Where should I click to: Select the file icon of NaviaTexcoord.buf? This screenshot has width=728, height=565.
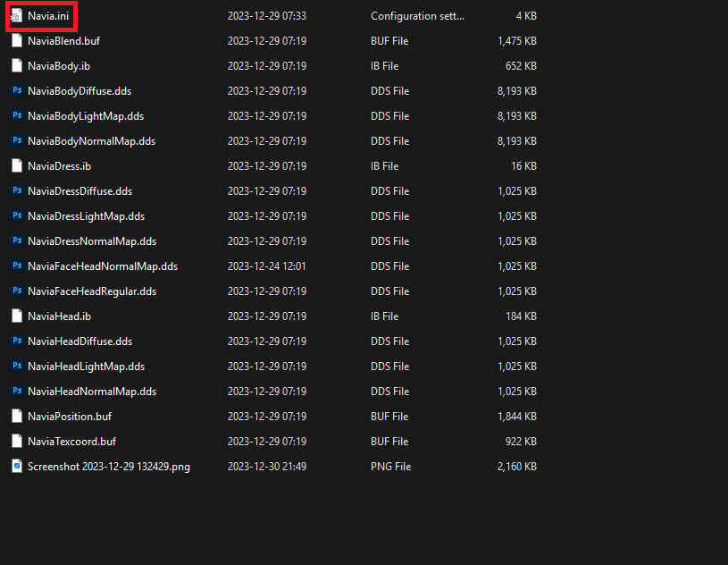click(17, 442)
